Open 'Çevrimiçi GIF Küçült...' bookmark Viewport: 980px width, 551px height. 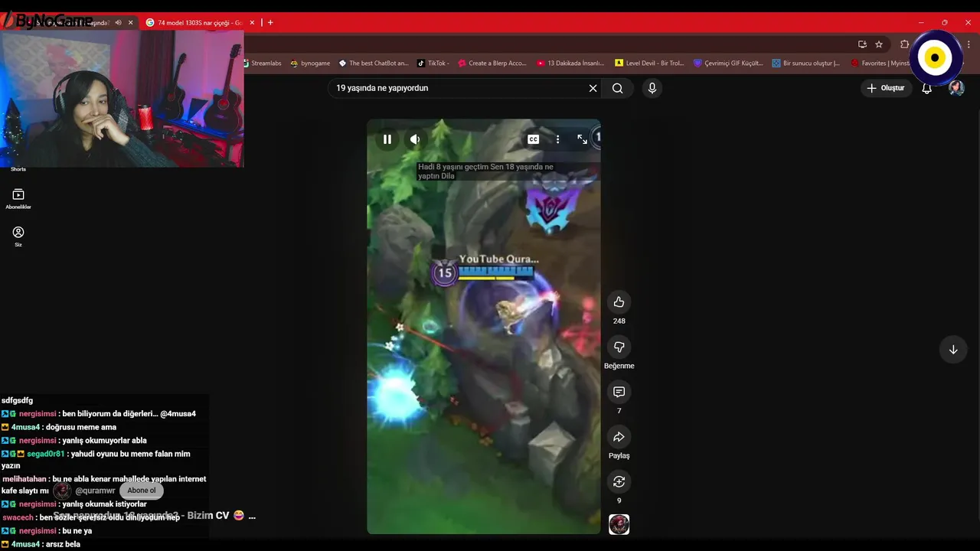tap(728, 64)
